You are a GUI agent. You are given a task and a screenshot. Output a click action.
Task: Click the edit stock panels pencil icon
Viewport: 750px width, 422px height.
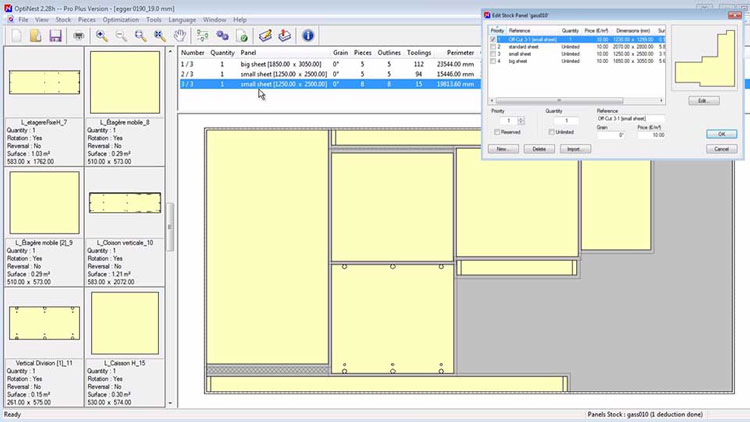[265, 36]
